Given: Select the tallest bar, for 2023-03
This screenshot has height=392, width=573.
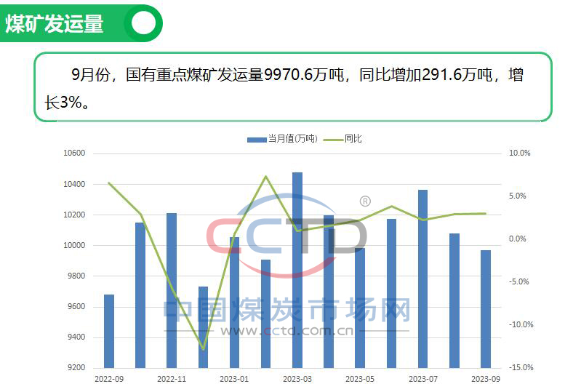Looking at the screenshot, I should (x=297, y=269).
